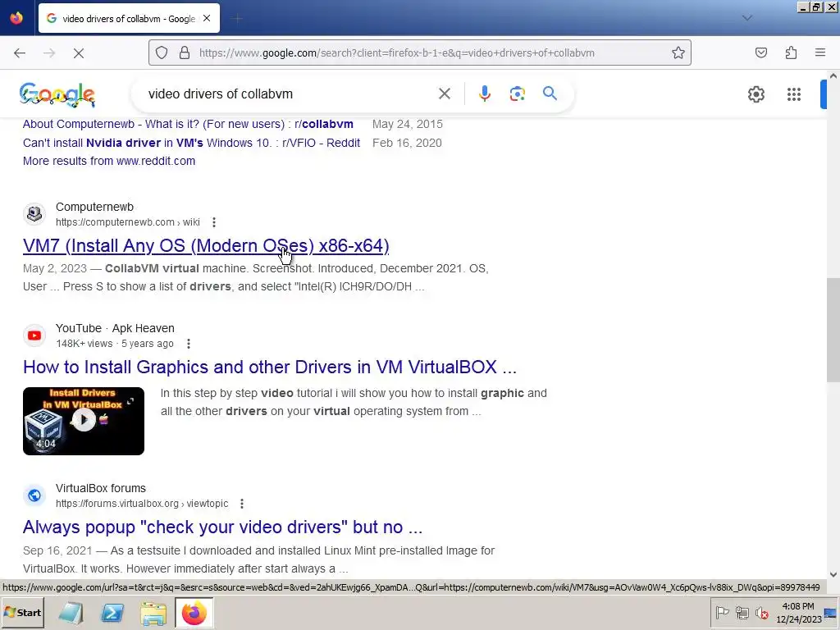Image resolution: width=840 pixels, height=630 pixels.
Task: Play the VirtualBox drivers video thumbnail
Action: tap(84, 421)
